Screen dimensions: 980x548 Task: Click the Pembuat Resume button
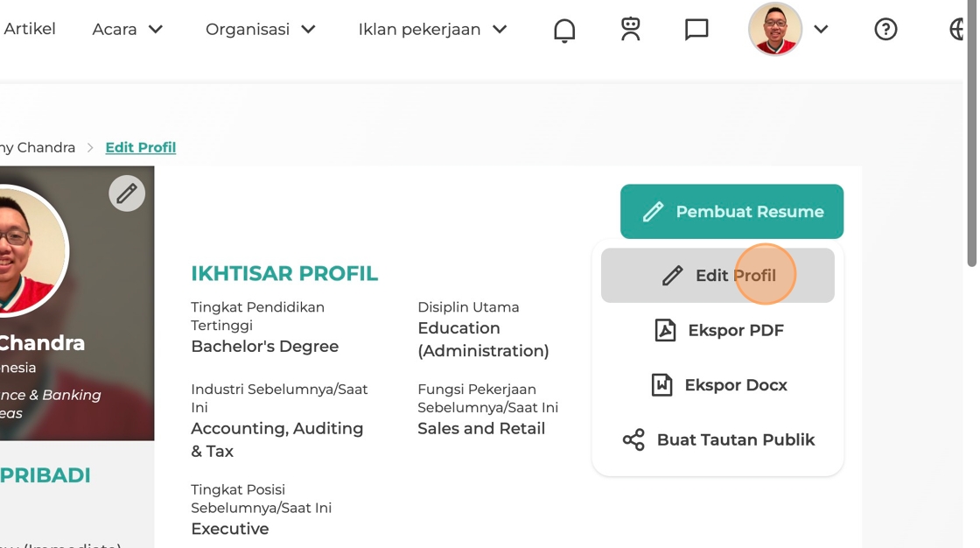(731, 212)
